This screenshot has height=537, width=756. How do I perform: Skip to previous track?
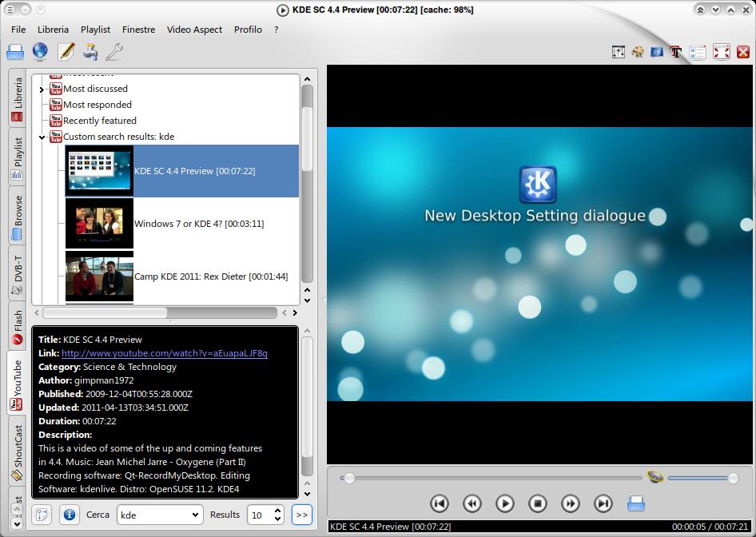440,503
